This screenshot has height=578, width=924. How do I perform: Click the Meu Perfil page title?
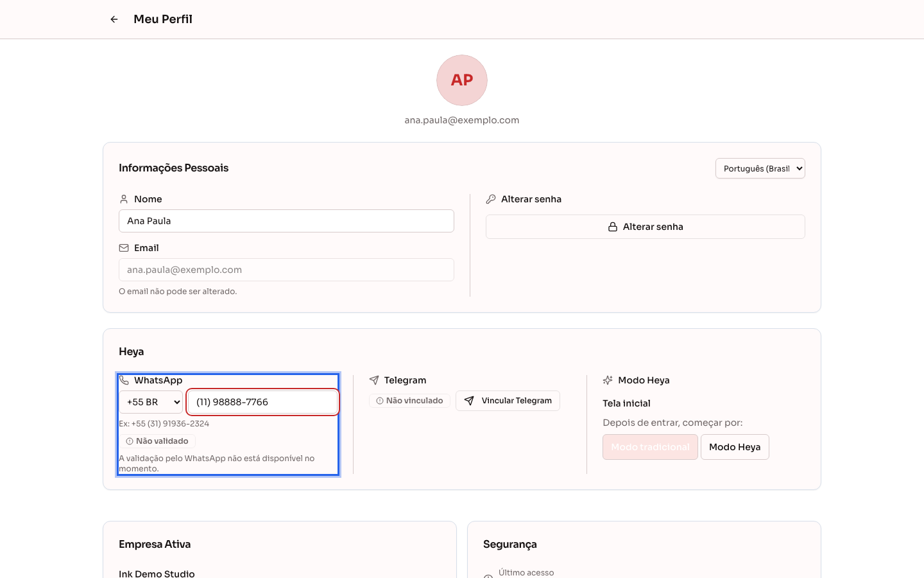tap(163, 19)
